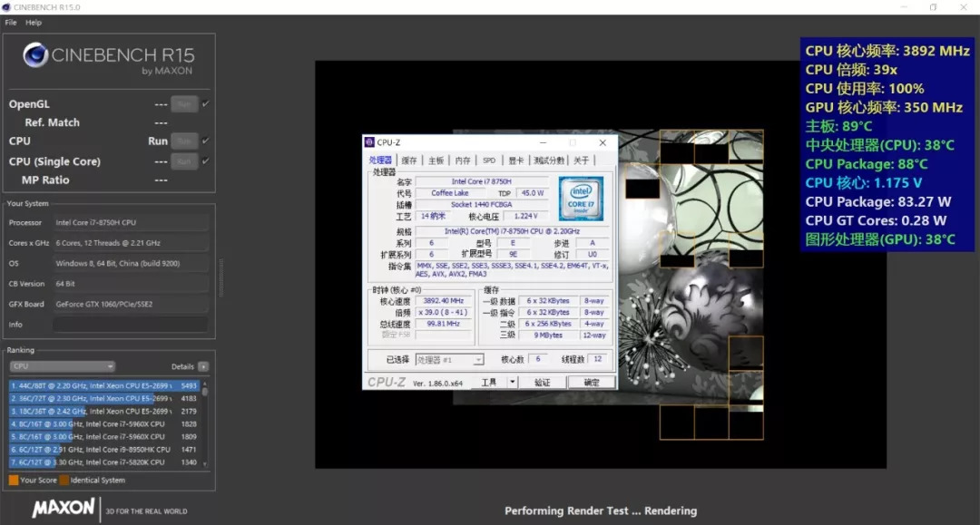This screenshot has height=525, width=980.
Task: Click the CPU-Z icon in its title bar
Action: pos(369,142)
